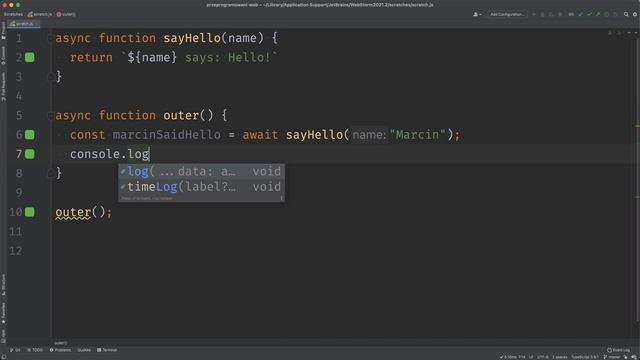Click the master git branch widget

tap(612, 357)
